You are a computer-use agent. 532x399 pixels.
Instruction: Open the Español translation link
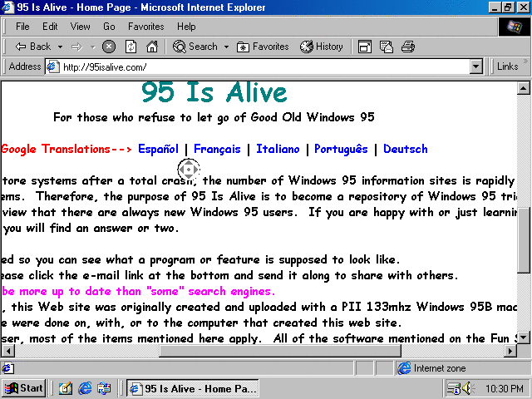pyautogui.click(x=158, y=149)
